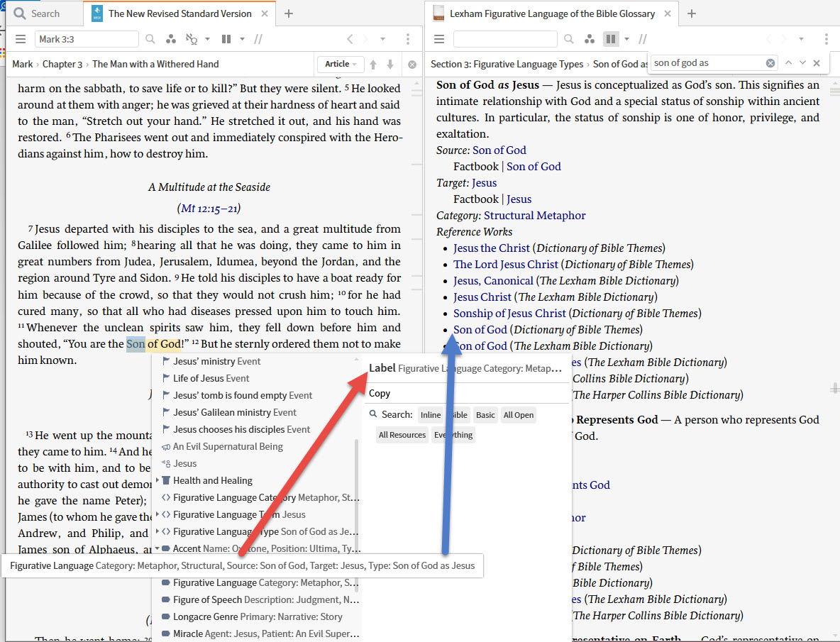Screen dimensions: 840x642
Task: Open Sonship of Jesus Christ reference link
Action: point(509,314)
